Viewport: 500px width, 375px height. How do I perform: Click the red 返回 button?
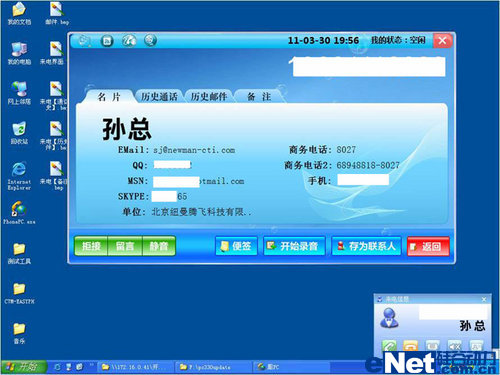point(428,246)
